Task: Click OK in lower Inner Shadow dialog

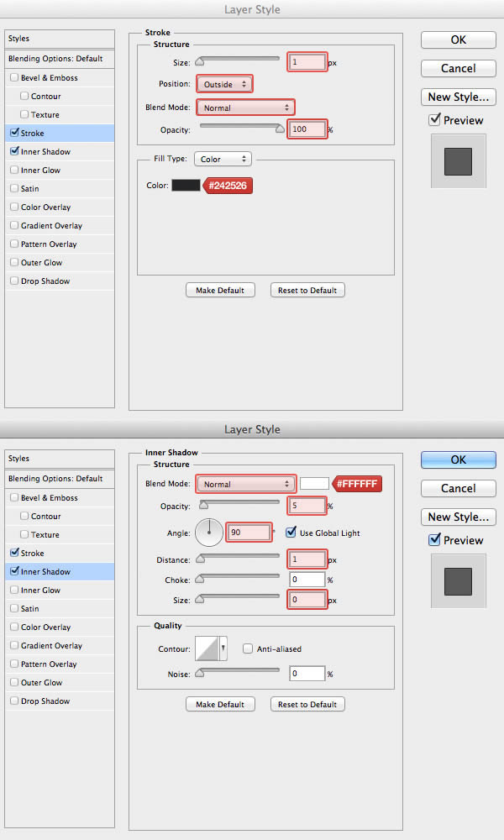Action: click(x=459, y=459)
